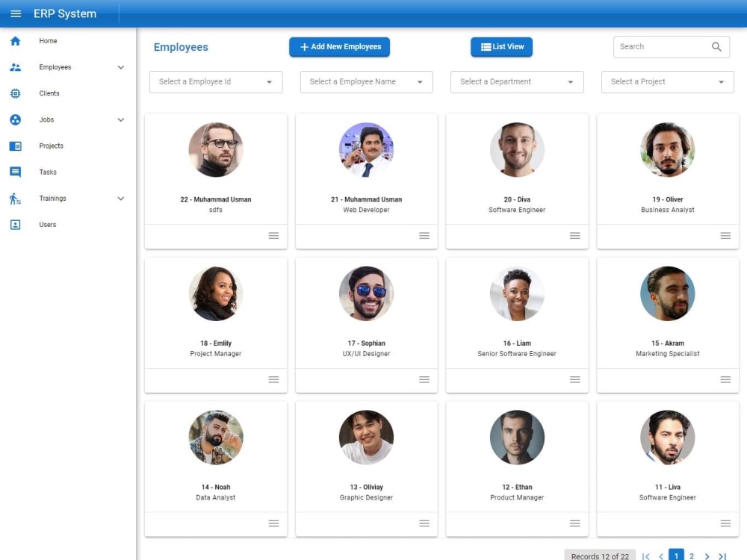Open card menu for 14 - Noah
The height and width of the screenshot is (560, 747).
pos(273,523)
